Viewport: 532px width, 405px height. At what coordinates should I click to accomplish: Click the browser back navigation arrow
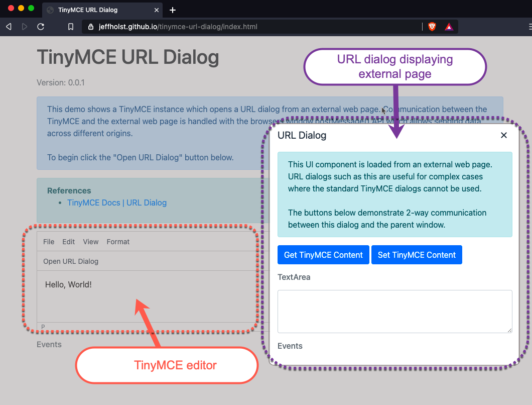pos(8,27)
